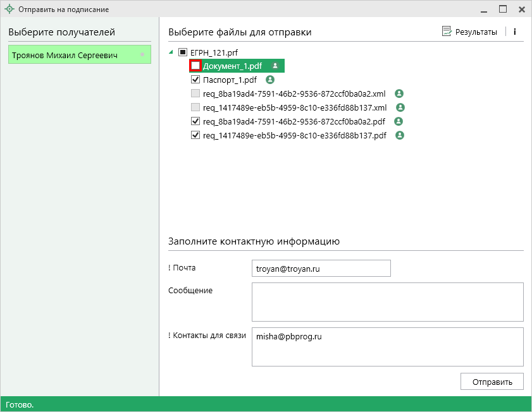The height and width of the screenshot is (412, 532).
Task: Collapse the ЕГРН_121.prf tree node
Action: pyautogui.click(x=171, y=52)
